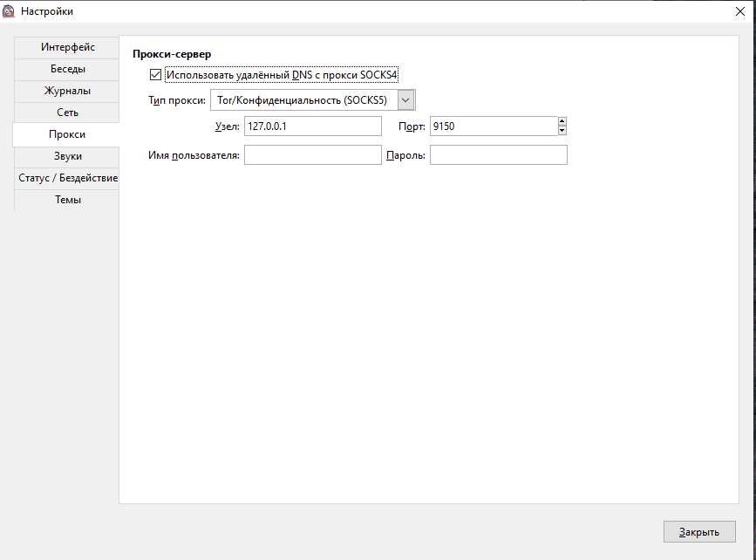The height and width of the screenshot is (560, 756).
Task: Click the Порт field showing 9150
Action: [494, 126]
